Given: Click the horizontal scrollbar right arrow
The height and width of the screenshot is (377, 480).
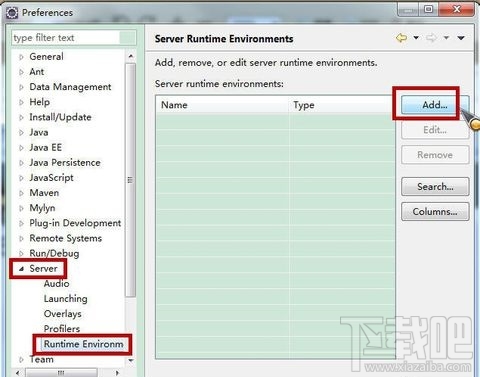Looking at the screenshot, I should tap(117, 373).
